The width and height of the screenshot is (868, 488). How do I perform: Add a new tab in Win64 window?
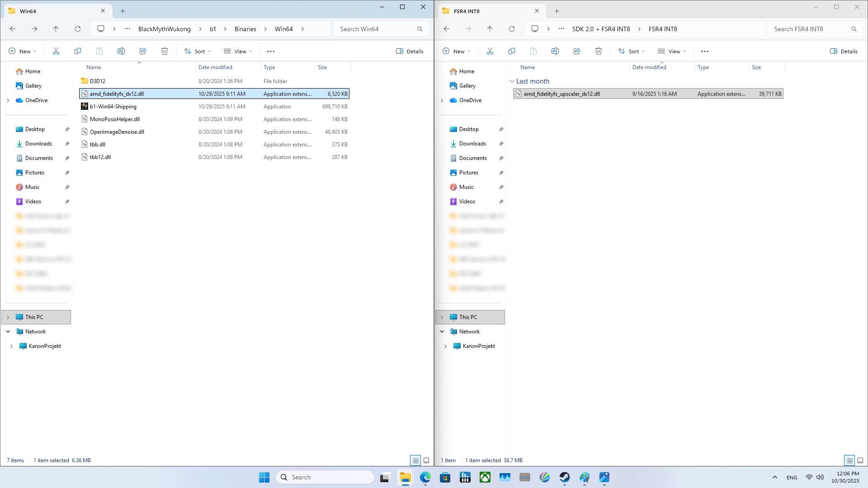point(123,11)
